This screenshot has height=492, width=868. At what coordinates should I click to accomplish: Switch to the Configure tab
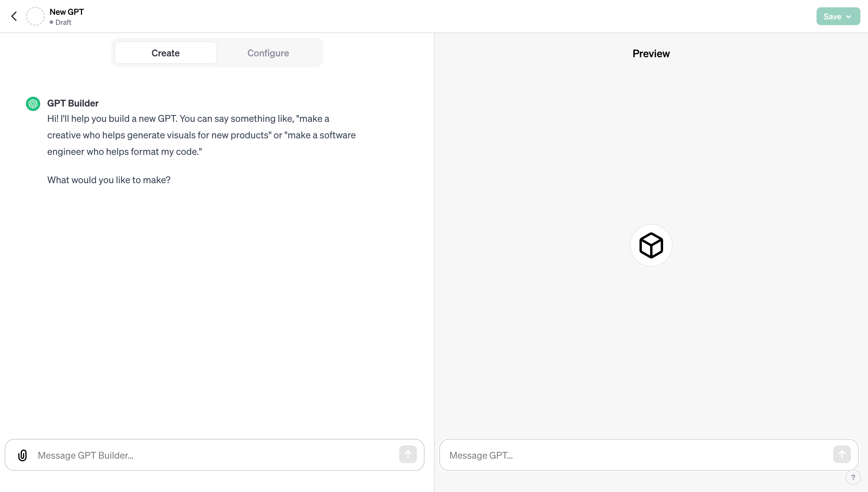(x=268, y=53)
